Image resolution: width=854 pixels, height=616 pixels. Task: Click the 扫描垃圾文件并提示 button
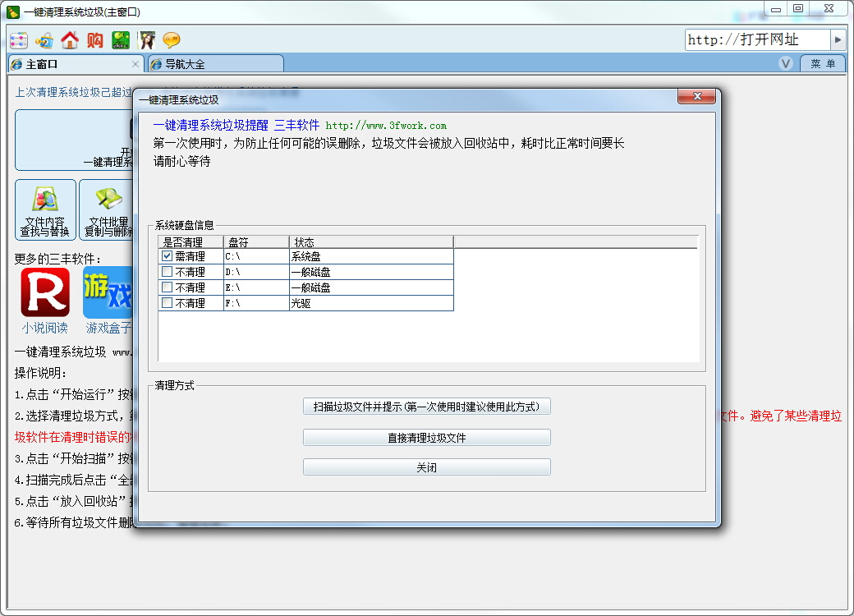click(426, 407)
